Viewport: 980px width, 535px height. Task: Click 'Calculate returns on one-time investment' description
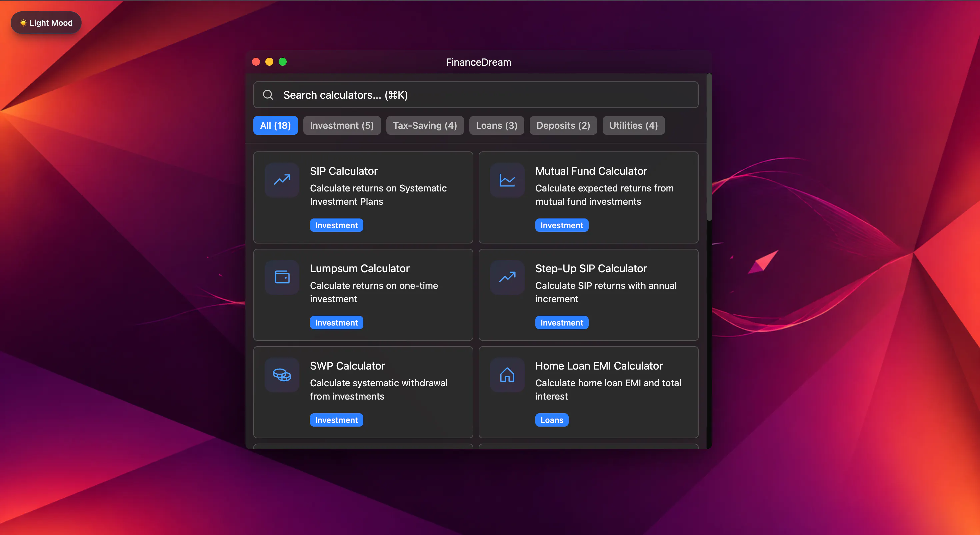coord(374,293)
